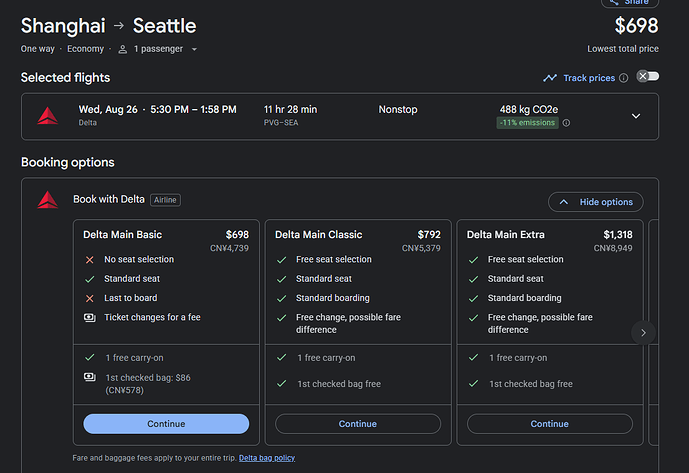The height and width of the screenshot is (473, 689).
Task: Click the fee icon beside Ticket changes for a fee
Action: click(x=90, y=317)
